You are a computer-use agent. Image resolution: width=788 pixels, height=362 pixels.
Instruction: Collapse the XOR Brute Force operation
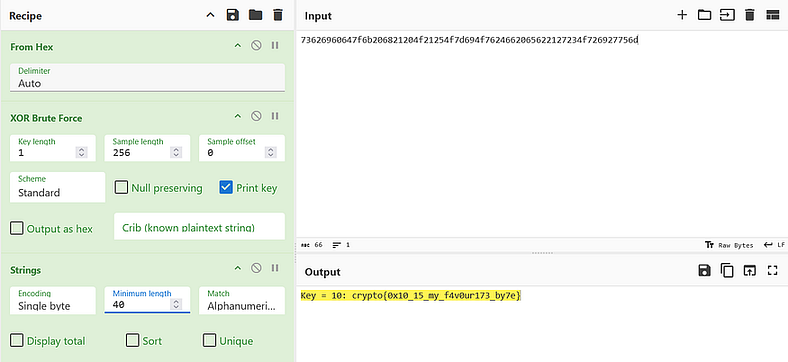click(238, 117)
